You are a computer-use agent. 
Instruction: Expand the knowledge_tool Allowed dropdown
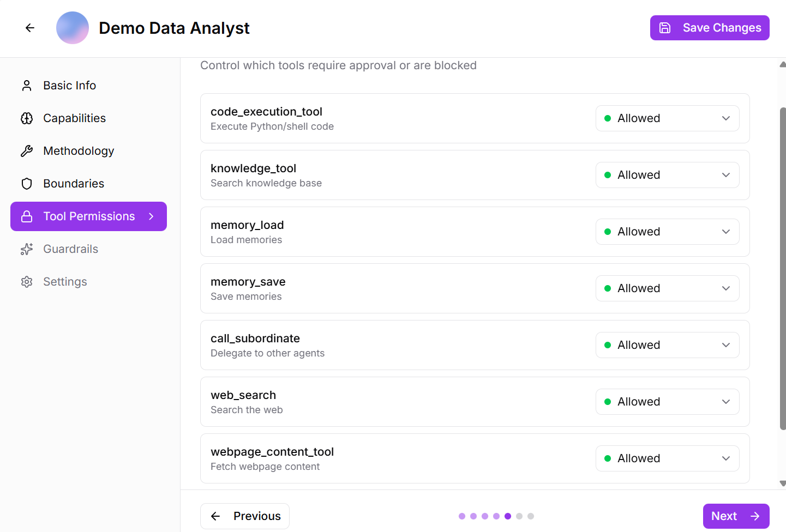point(667,175)
